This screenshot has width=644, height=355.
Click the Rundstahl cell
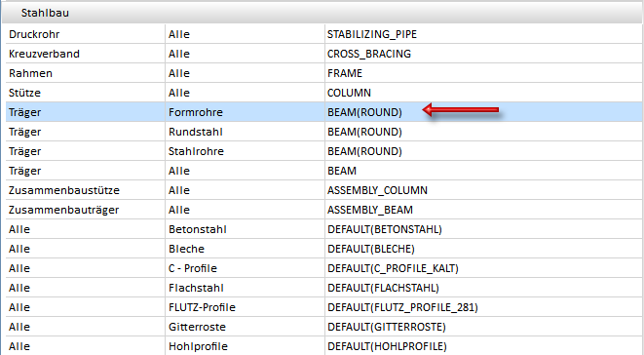pyautogui.click(x=245, y=132)
